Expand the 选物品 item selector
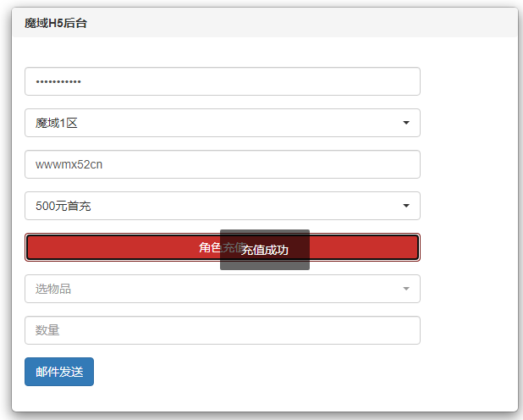 pyautogui.click(x=223, y=289)
